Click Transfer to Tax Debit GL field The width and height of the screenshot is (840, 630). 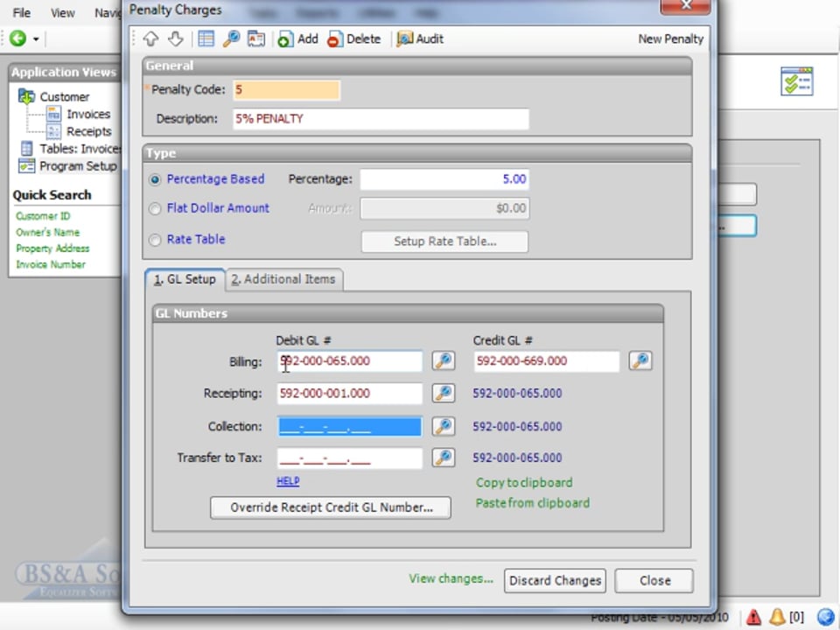point(350,458)
